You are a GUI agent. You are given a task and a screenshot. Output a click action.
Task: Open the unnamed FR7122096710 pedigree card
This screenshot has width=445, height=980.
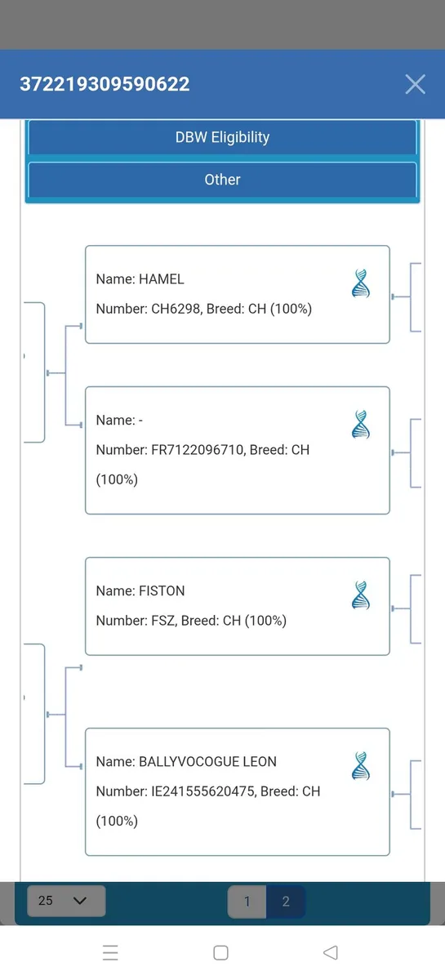(x=238, y=450)
